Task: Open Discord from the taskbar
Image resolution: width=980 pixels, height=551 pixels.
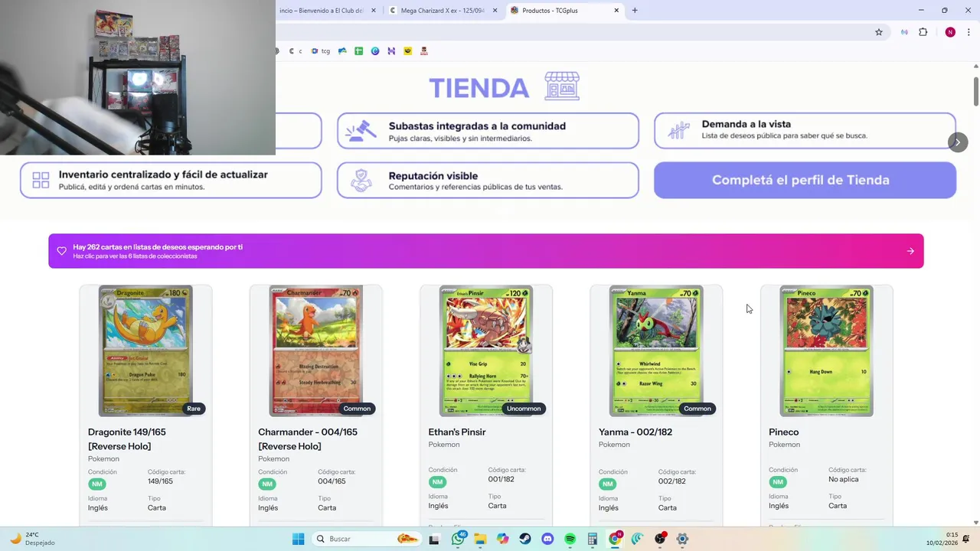Action: tap(547, 539)
